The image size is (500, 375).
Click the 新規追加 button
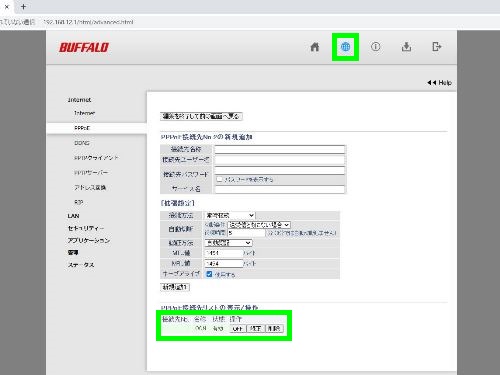click(175, 287)
